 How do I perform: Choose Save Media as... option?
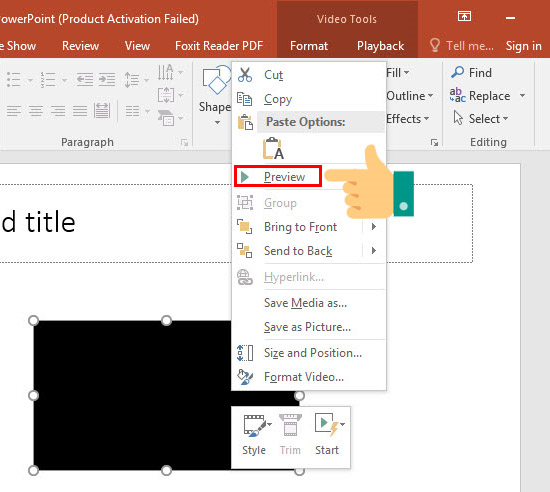point(309,303)
